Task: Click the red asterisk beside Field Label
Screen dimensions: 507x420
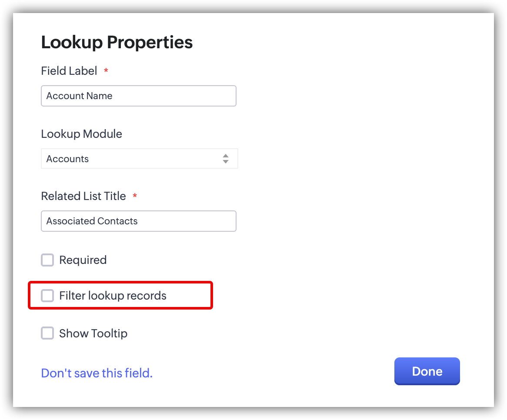Action: 106,71
